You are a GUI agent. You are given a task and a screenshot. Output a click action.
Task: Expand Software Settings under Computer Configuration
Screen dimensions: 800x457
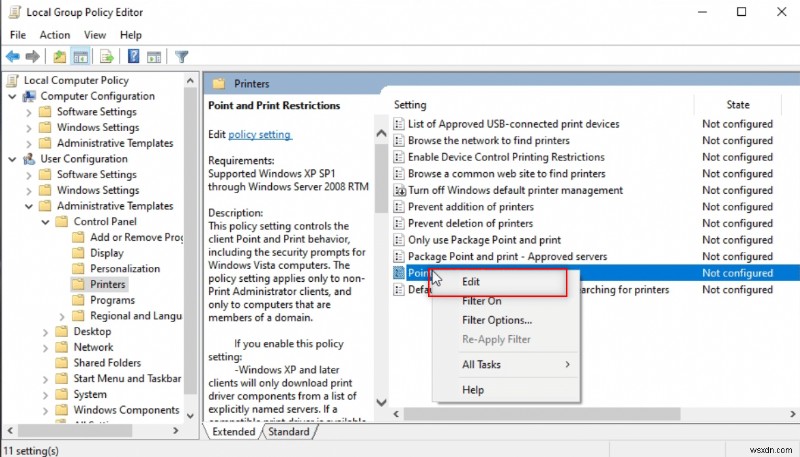(x=29, y=112)
